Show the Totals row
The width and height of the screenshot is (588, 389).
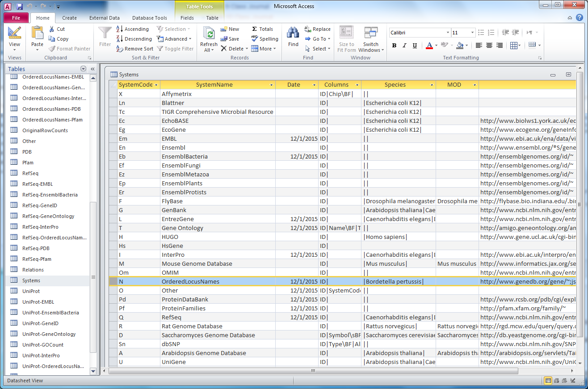click(262, 29)
